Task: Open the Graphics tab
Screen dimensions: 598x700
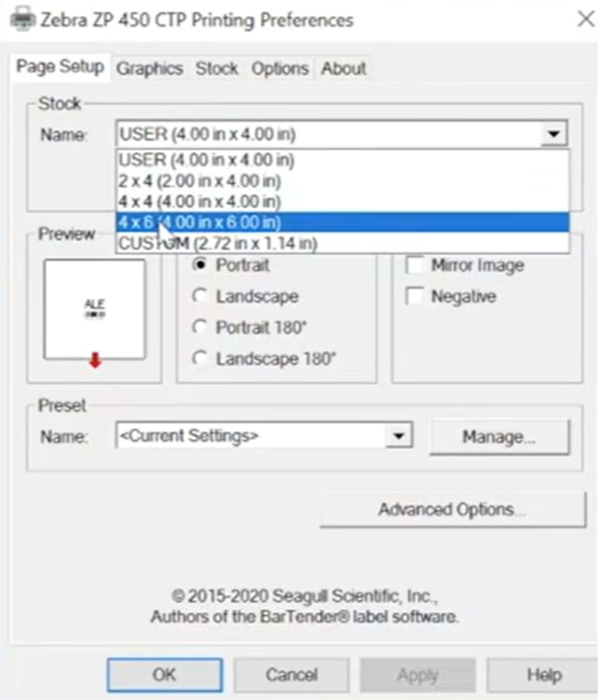Action: click(x=149, y=68)
